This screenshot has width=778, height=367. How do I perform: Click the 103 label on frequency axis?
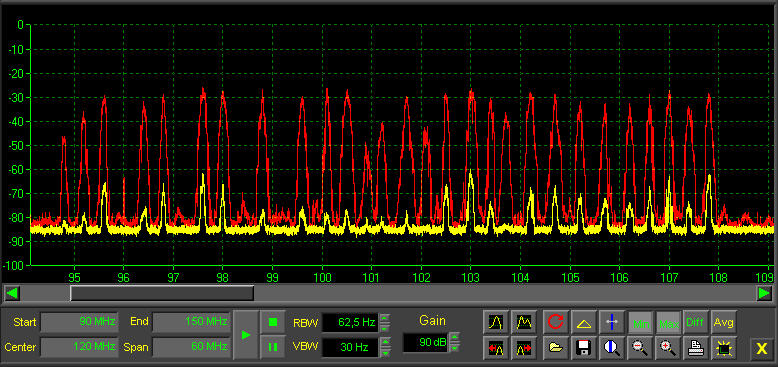click(x=470, y=277)
